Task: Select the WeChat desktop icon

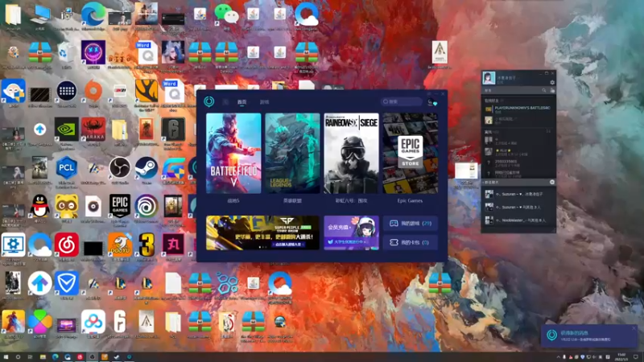Action: [x=227, y=16]
